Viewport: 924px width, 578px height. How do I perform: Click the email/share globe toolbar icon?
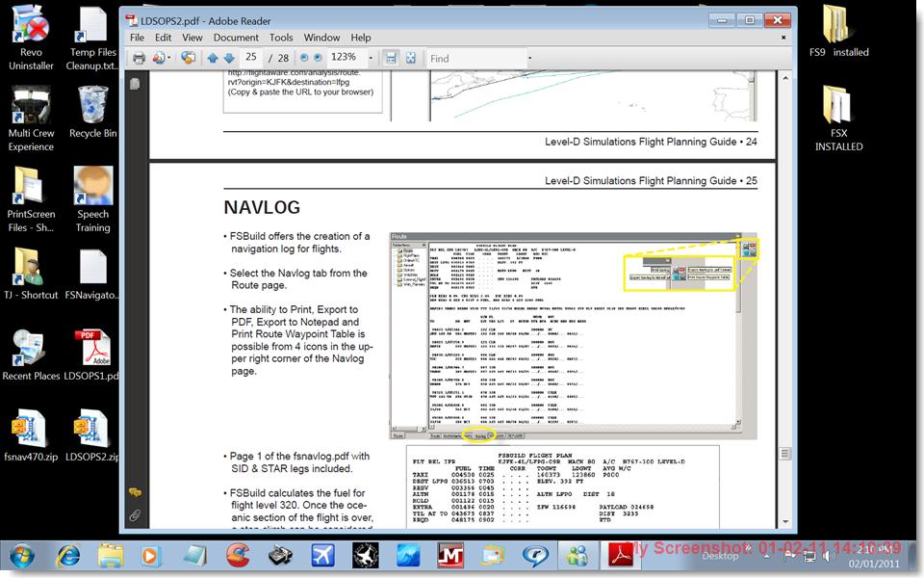pos(188,58)
